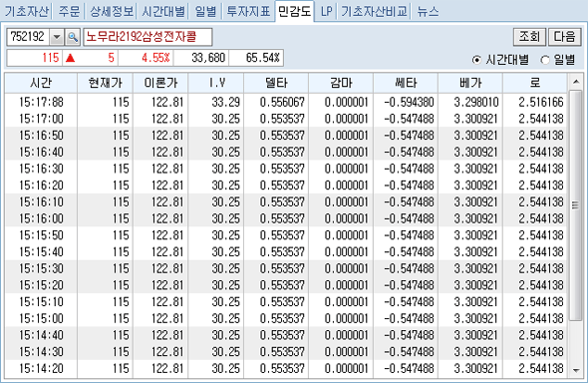Open the 투자지표 tab

coord(248,11)
